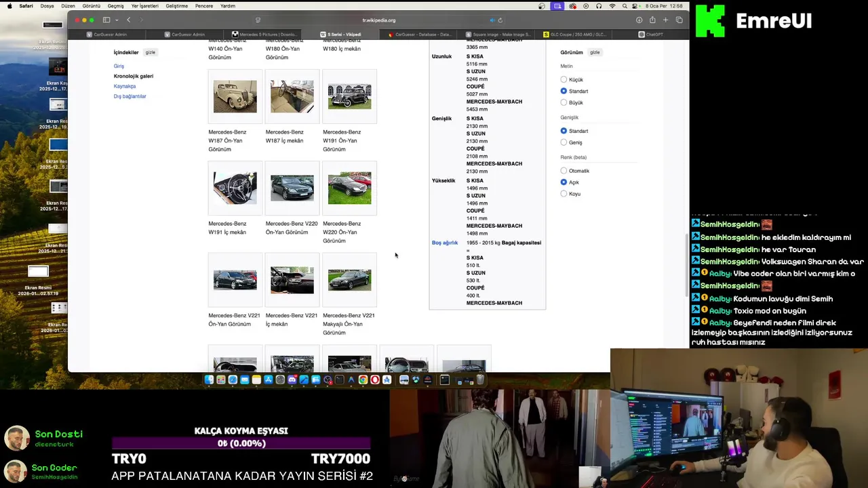Open System Settings gear in Dock

pyautogui.click(x=280, y=380)
